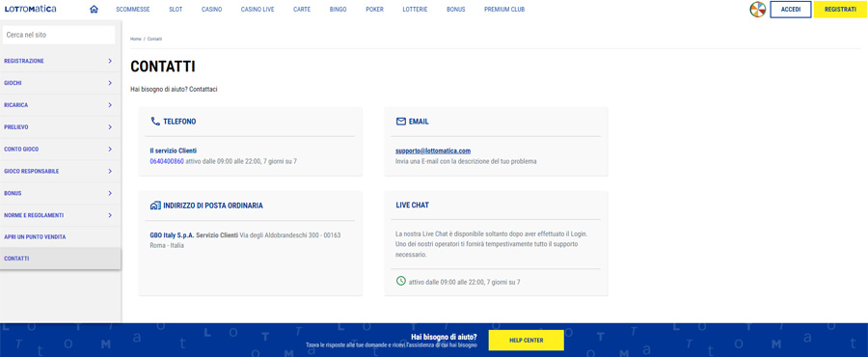Screen dimensions: 868x357
Task: Expand the Gioco Responsabile chevron
Action: pos(110,172)
